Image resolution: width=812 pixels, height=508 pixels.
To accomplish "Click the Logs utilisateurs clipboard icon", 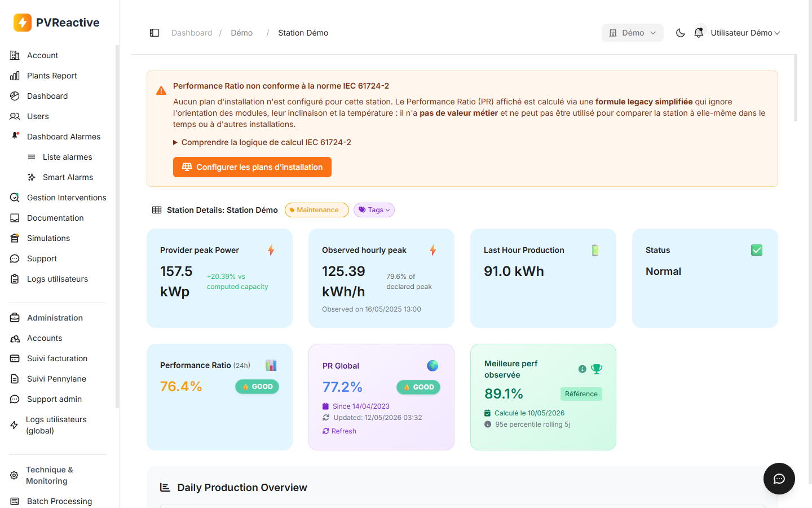I will coord(15,279).
